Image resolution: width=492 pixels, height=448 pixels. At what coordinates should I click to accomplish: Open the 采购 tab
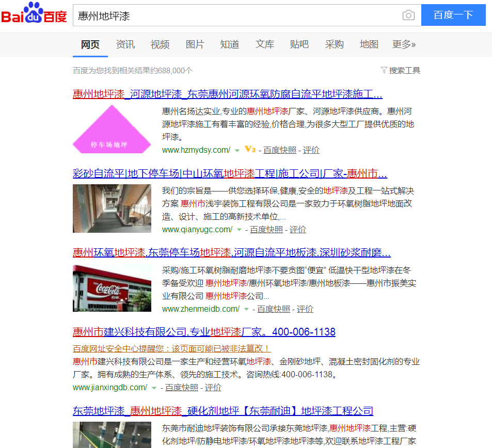click(x=334, y=44)
